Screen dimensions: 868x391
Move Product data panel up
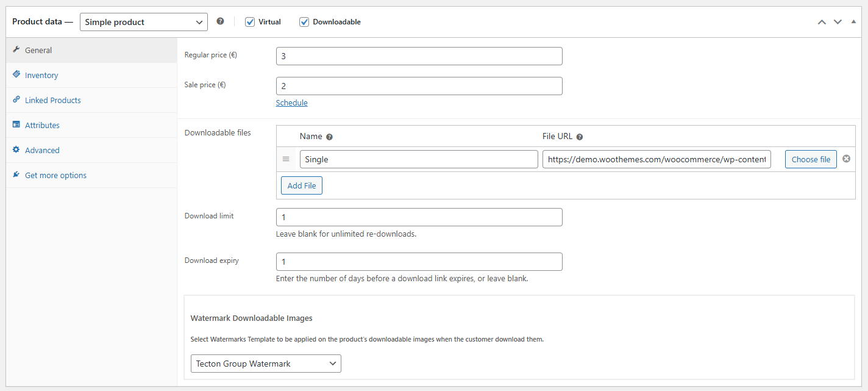822,22
